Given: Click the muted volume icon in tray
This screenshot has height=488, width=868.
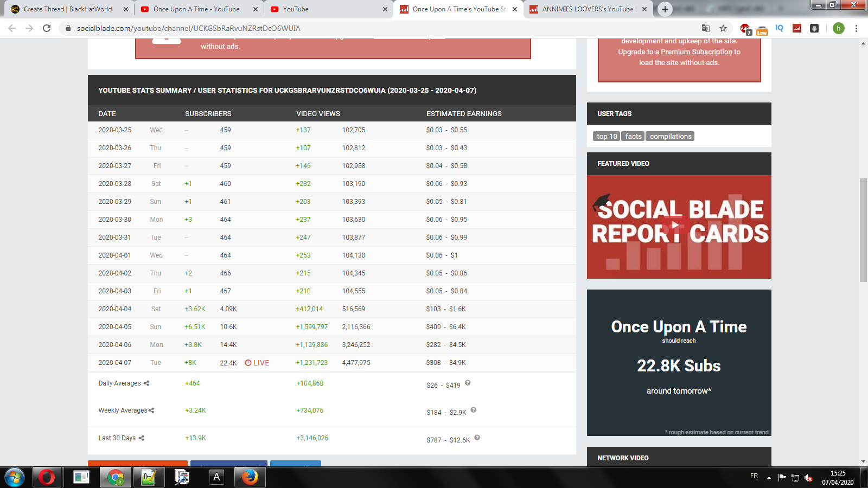Looking at the screenshot, I should point(808,478).
